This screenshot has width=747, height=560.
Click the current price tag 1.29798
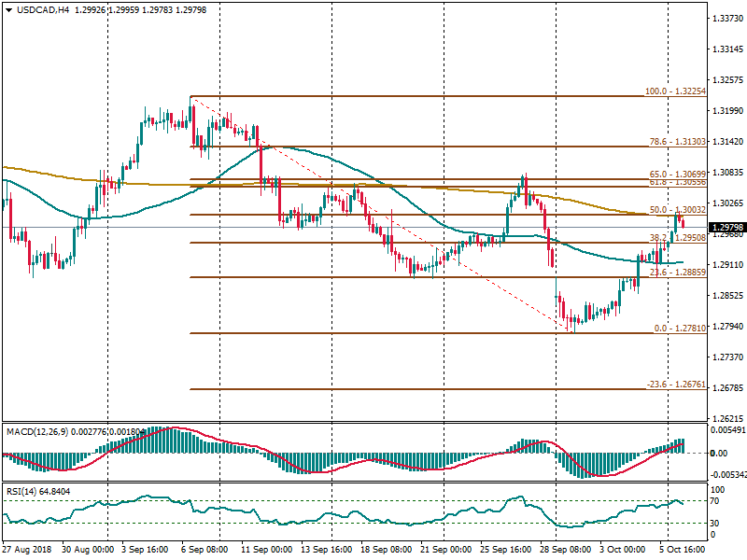[x=726, y=228]
